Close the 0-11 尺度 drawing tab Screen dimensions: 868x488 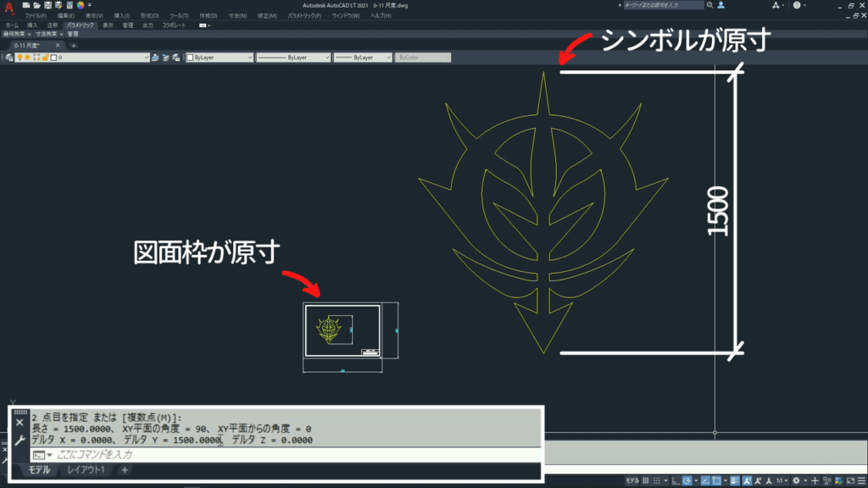[x=58, y=46]
